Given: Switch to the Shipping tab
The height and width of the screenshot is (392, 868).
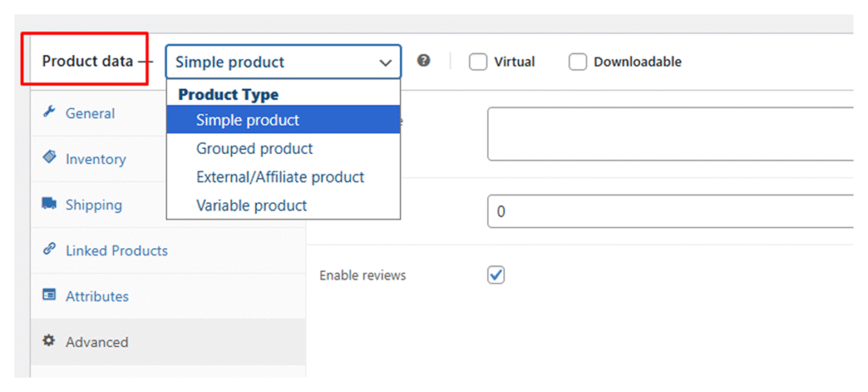Looking at the screenshot, I should click(x=93, y=205).
